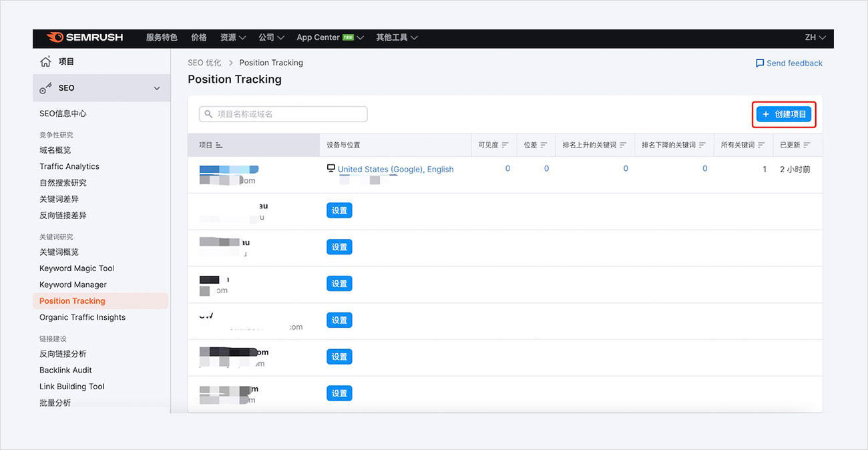The width and height of the screenshot is (868, 450).
Task: Click the 2 小时前 updated time
Action: pos(795,170)
